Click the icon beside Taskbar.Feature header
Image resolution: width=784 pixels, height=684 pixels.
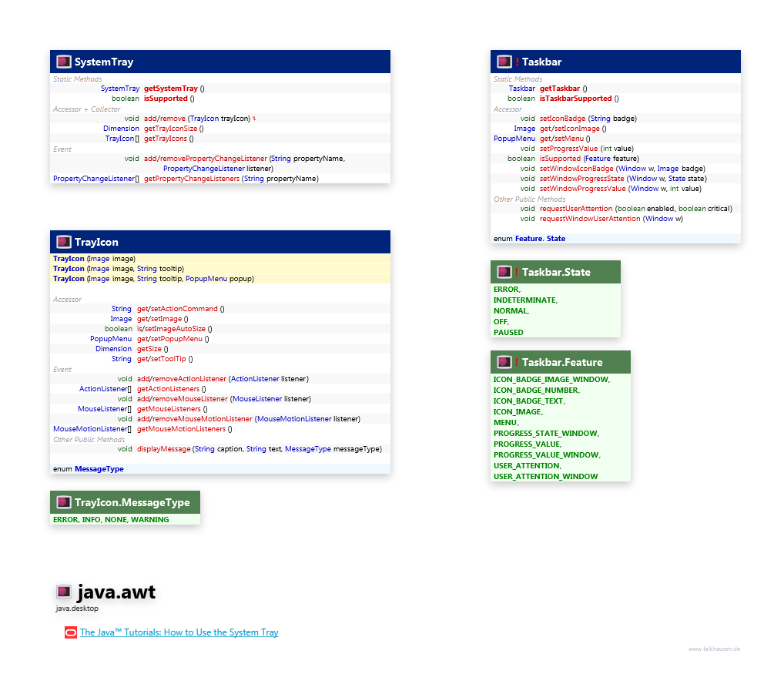[504, 362]
